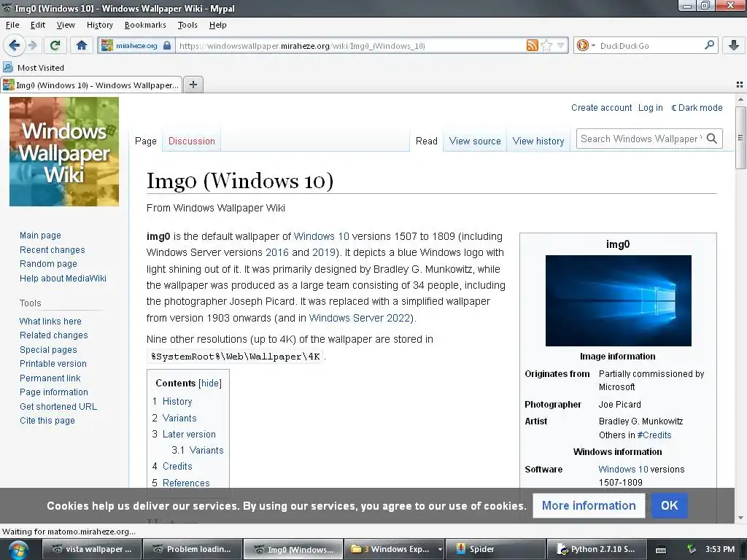
Task: Hide the Contents table via [hide]
Action: 210,383
